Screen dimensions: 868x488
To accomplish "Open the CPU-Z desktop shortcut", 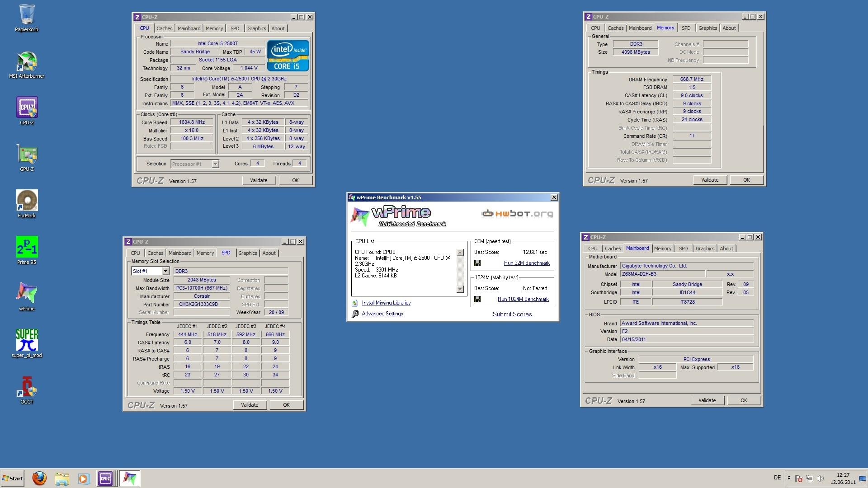I will (x=27, y=111).
